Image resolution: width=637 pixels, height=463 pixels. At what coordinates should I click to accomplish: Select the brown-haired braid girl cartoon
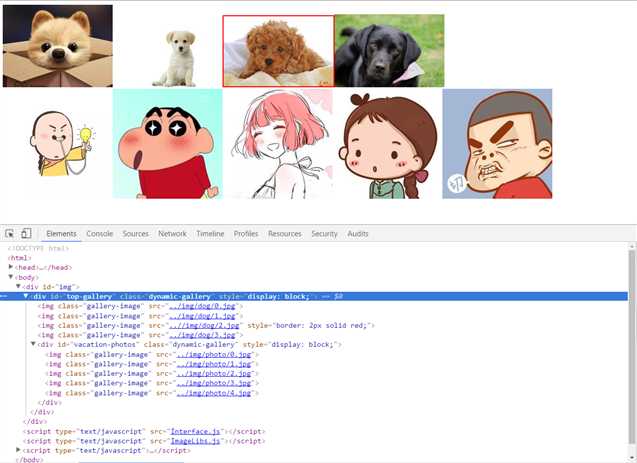tap(388, 146)
